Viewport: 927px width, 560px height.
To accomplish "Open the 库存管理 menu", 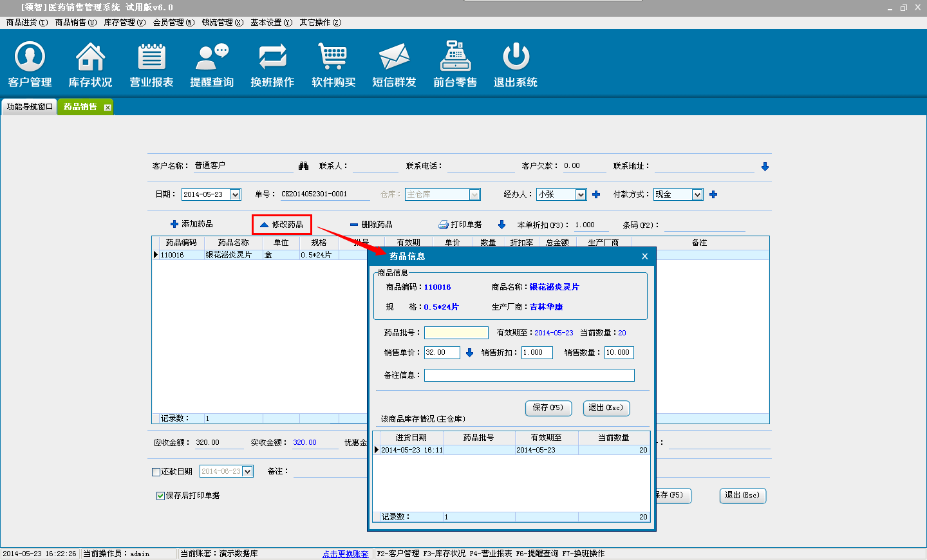I will coord(124,23).
